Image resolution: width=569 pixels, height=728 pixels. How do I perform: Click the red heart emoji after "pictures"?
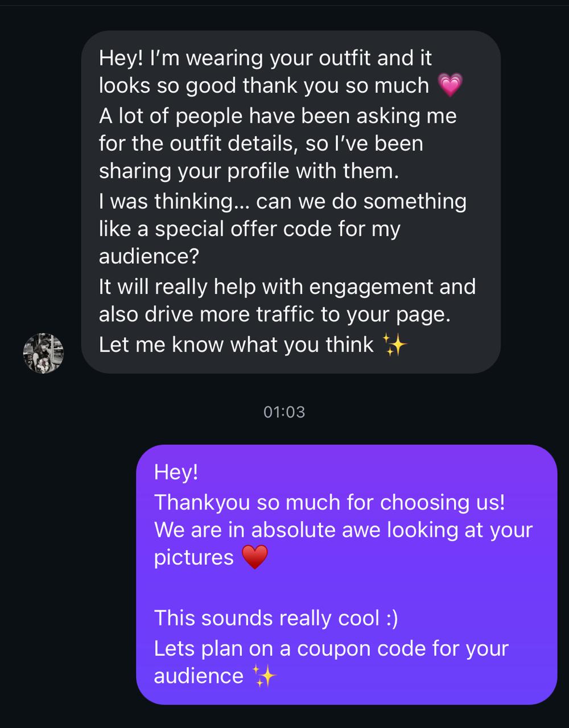pos(254,557)
